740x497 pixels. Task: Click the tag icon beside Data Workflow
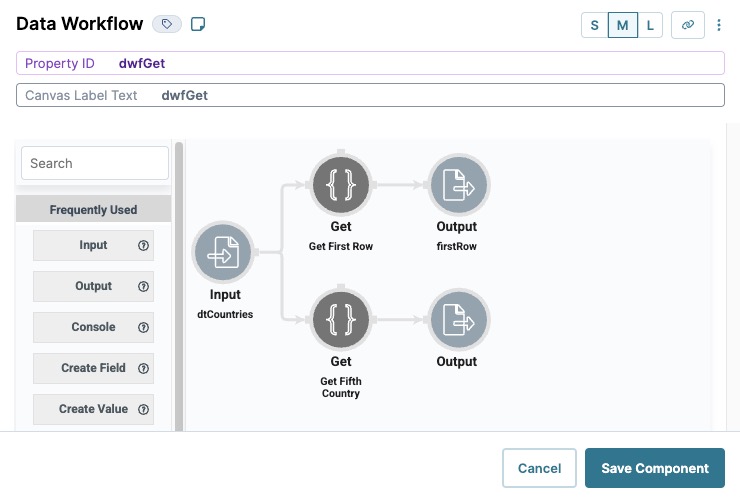click(x=167, y=24)
